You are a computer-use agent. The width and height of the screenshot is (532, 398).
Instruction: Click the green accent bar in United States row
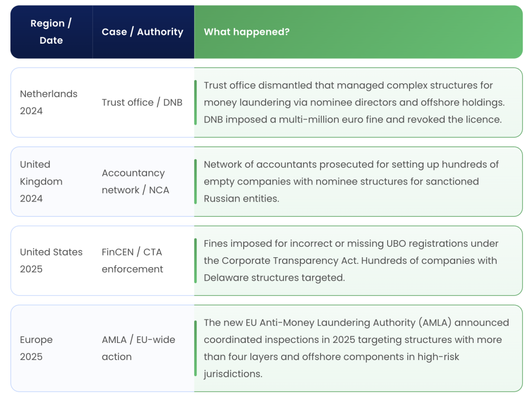(195, 260)
